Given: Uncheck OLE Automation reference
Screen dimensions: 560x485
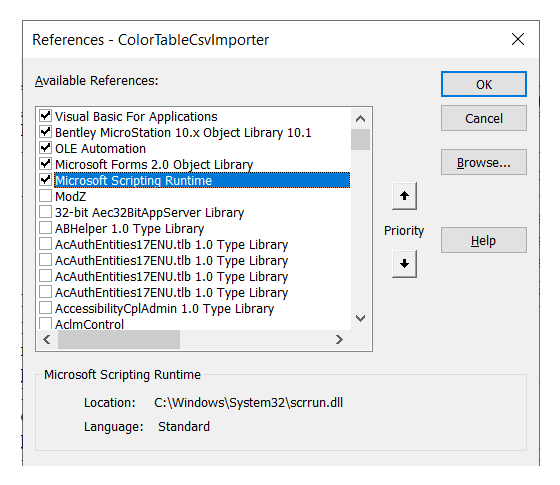Looking at the screenshot, I should coord(45,148).
